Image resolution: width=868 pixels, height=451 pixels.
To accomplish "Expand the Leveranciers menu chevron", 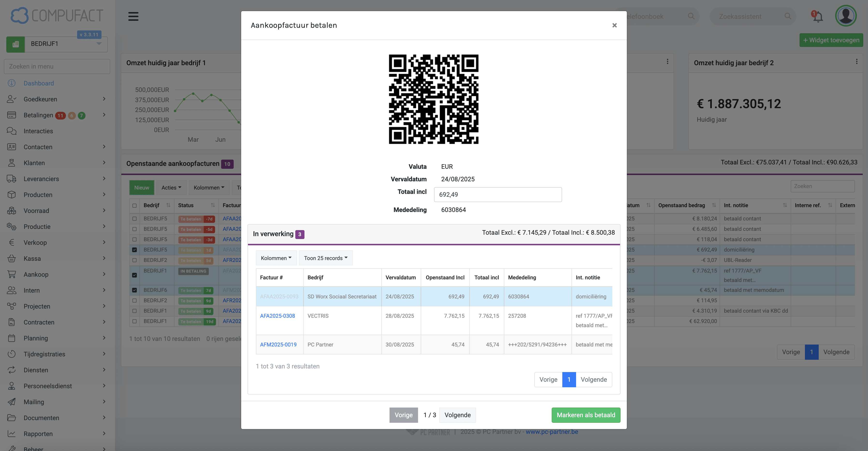I will (104, 178).
